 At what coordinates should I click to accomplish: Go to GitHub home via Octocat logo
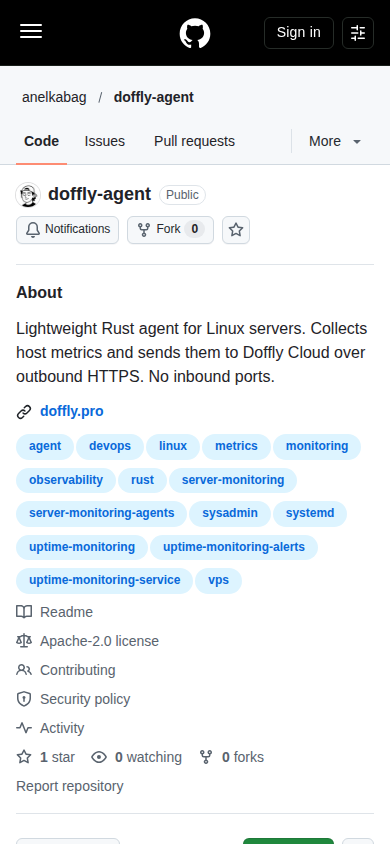click(x=195, y=33)
